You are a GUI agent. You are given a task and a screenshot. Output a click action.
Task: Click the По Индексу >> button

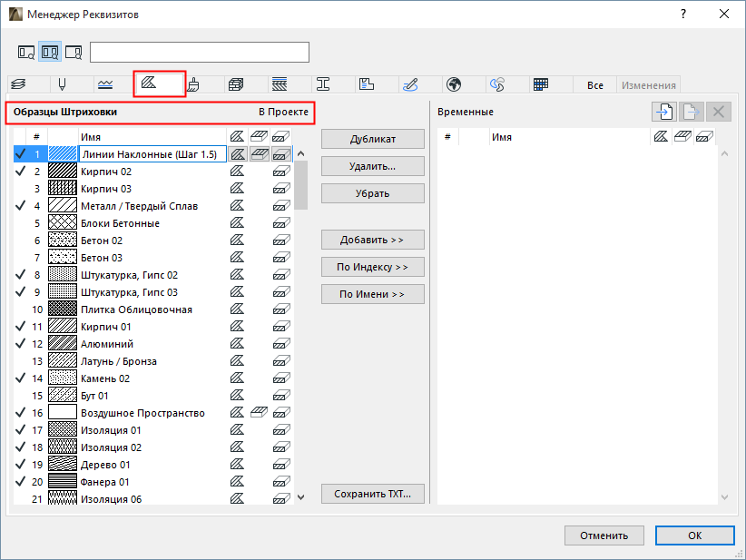tap(372, 267)
